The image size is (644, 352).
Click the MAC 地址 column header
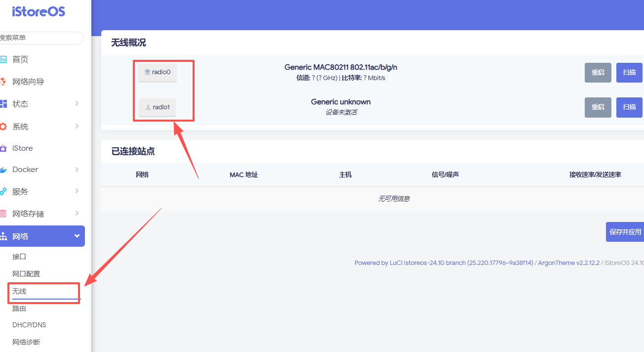pyautogui.click(x=244, y=175)
